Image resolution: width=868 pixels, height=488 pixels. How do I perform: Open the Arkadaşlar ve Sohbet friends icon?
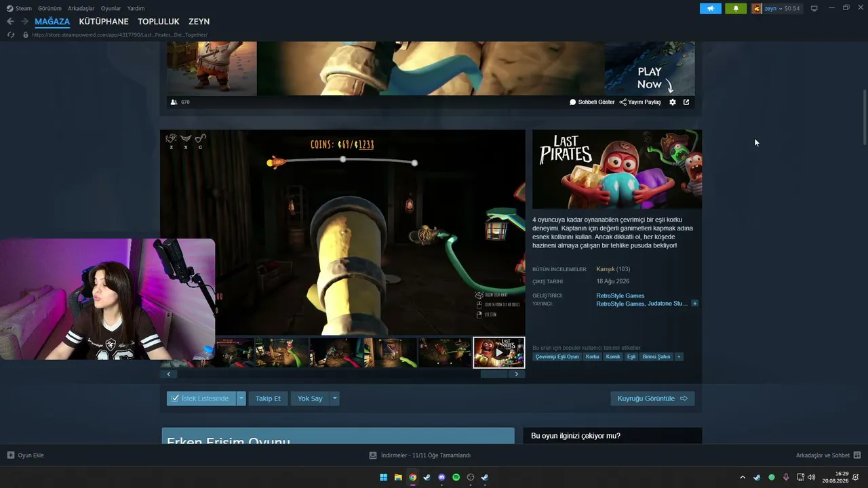[x=857, y=455]
